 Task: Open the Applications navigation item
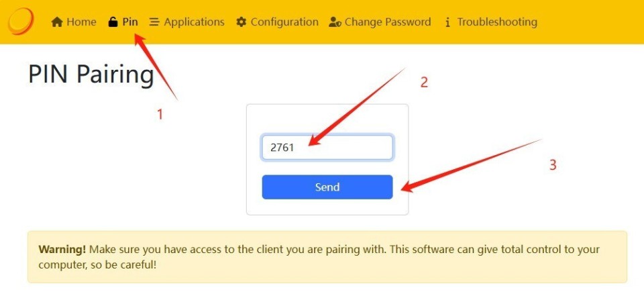pos(194,22)
